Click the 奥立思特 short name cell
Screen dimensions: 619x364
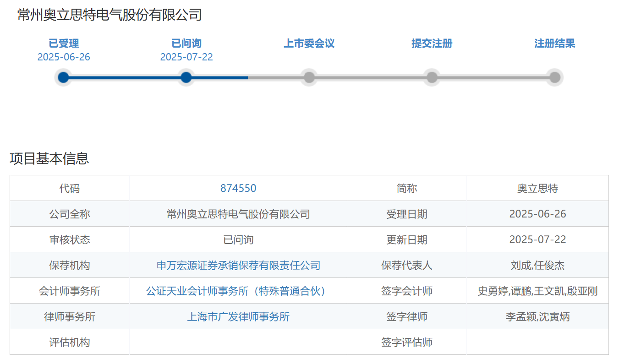[x=538, y=188]
